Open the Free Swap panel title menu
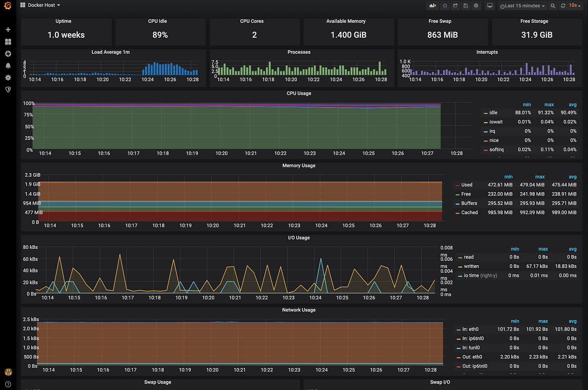The image size is (588, 390). point(440,21)
